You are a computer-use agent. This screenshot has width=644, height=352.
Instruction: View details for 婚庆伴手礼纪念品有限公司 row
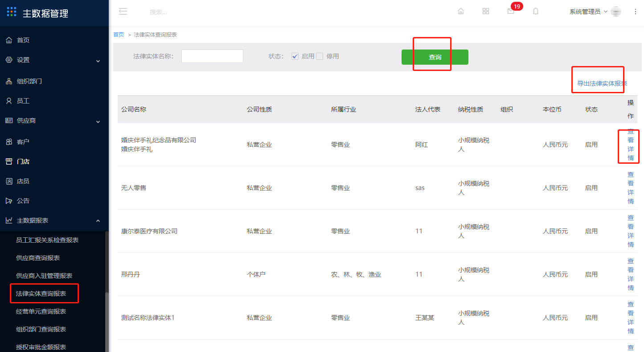[631, 145]
